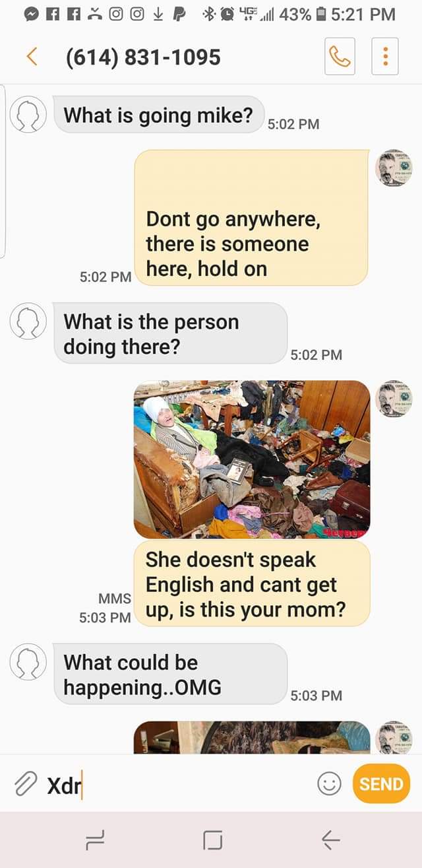Open the partially visible photo at bottom

point(252,737)
